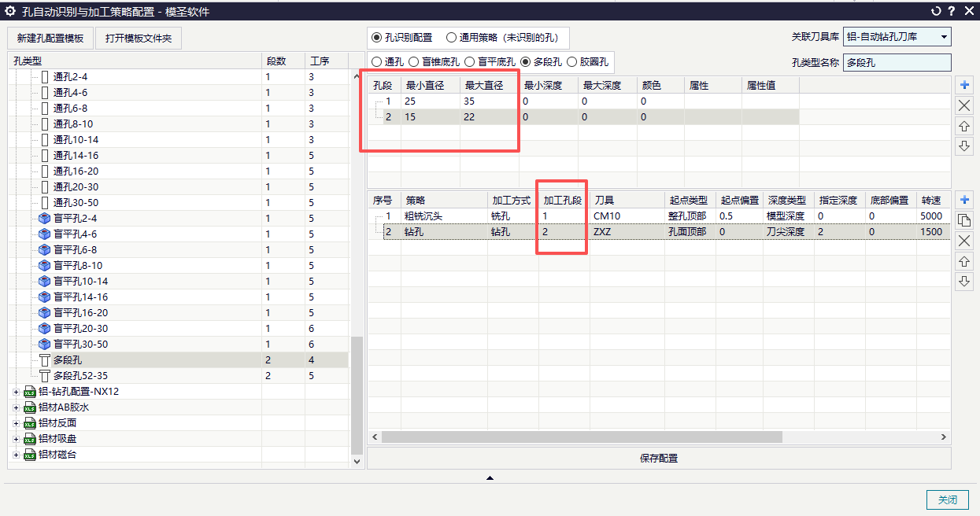Expand the 铝材反面 template node
This screenshot has width=980, height=516.
point(16,422)
